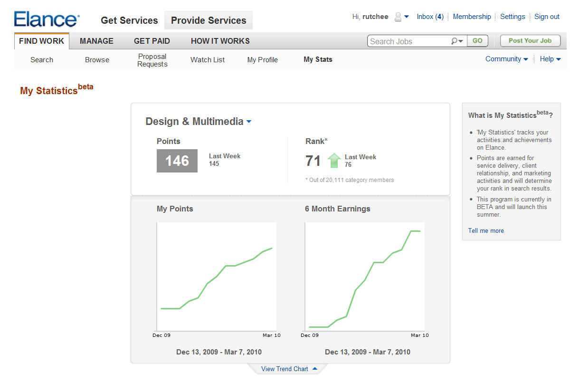Image resolution: width=579 pixels, height=392 pixels.
Task: Click the Post Your Job button
Action: coord(530,41)
